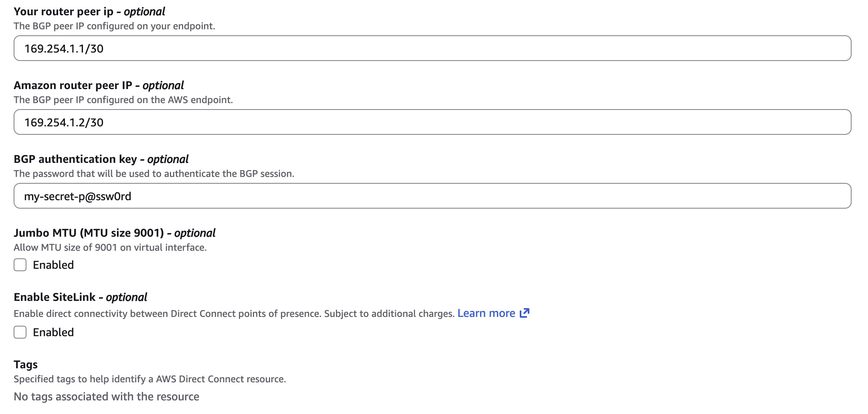Viewport: 868px width, 414px height.
Task: Focus the BGP authentication key field
Action: click(240, 196)
